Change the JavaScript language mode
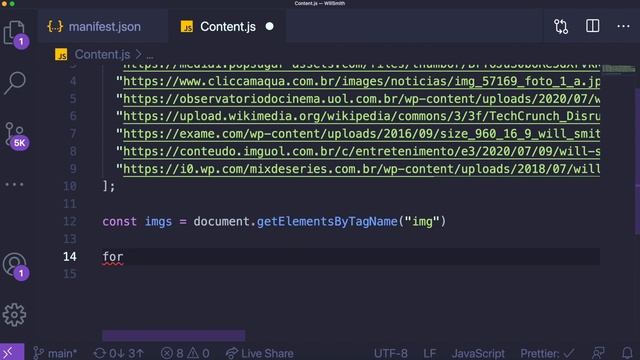This screenshot has width=640, height=360. 478,353
